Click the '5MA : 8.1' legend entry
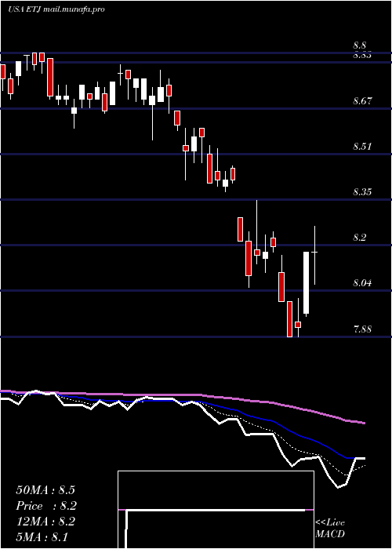Image resolution: width=392 pixels, height=549 pixels. click(x=42, y=536)
